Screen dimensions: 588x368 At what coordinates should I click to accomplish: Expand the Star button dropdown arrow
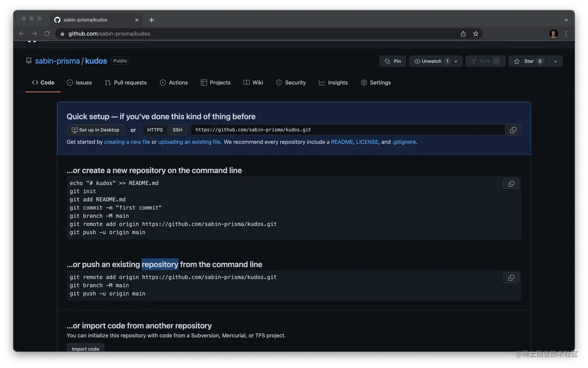555,61
